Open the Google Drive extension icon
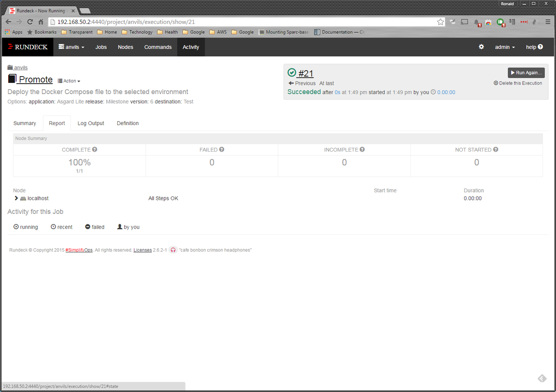The image size is (556, 392). coord(535,22)
